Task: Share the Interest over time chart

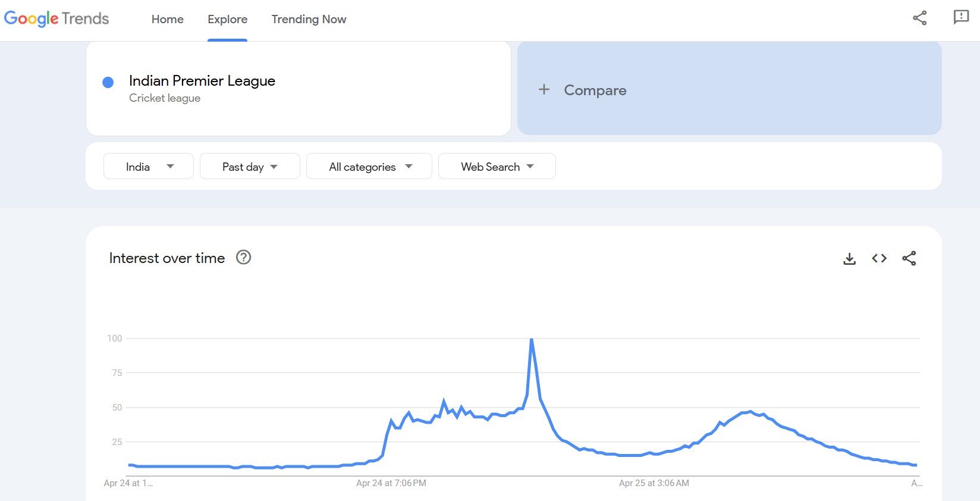Action: pyautogui.click(x=909, y=258)
